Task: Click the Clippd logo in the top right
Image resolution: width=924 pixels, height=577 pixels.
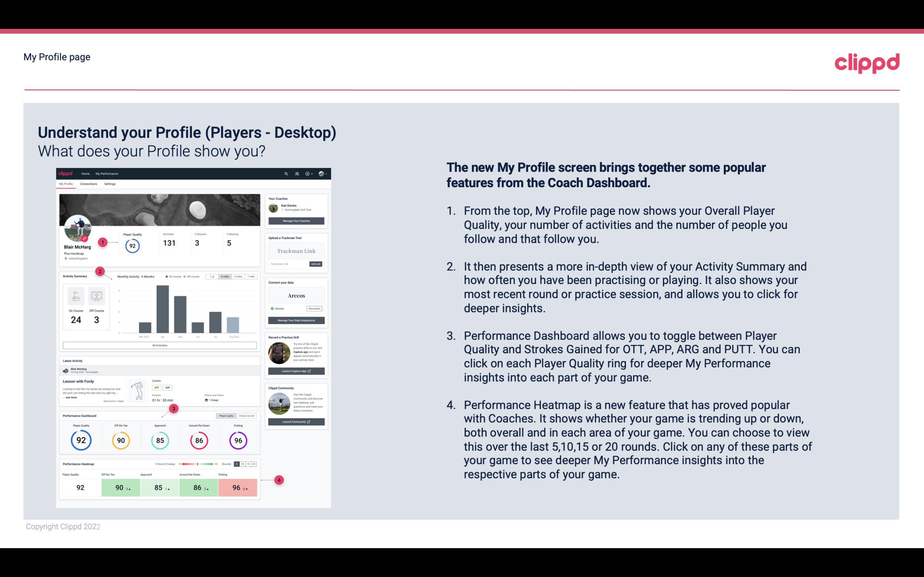Action: click(x=867, y=61)
